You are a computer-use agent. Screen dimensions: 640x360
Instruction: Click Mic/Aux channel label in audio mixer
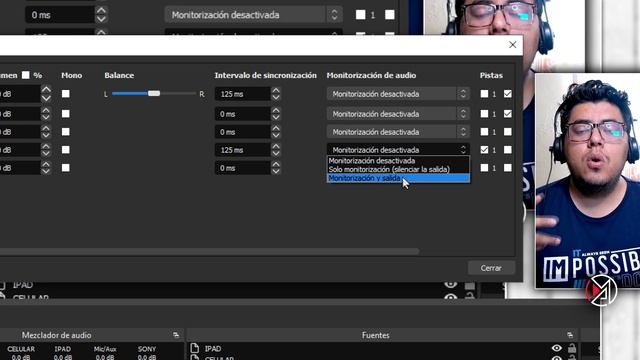tap(105, 349)
